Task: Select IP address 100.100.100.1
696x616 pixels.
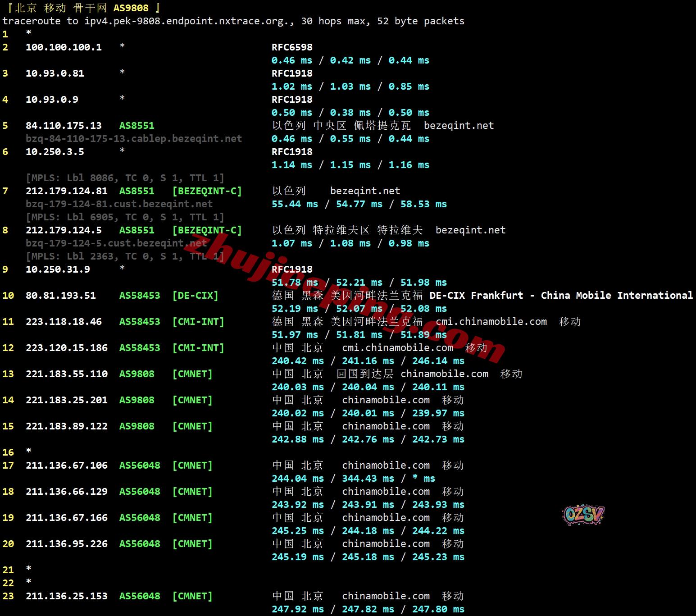Action: point(64,47)
